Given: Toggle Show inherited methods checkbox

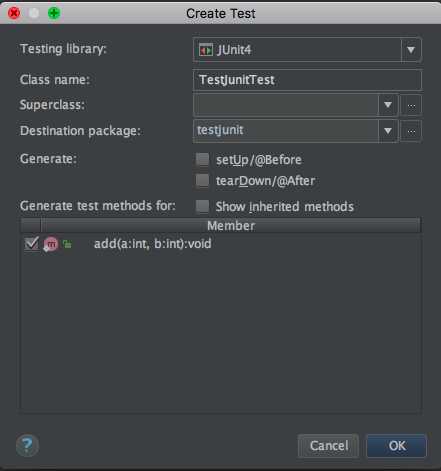Looking at the screenshot, I should (202, 206).
